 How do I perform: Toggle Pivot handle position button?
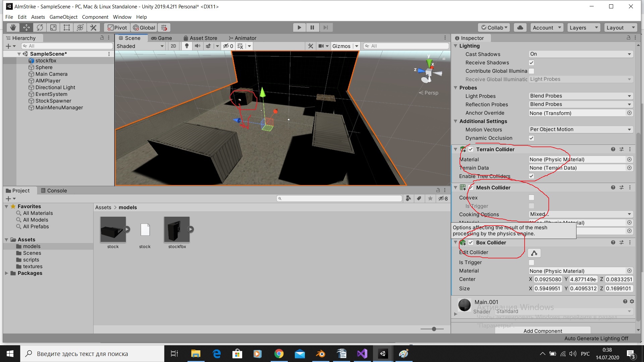[x=117, y=27]
